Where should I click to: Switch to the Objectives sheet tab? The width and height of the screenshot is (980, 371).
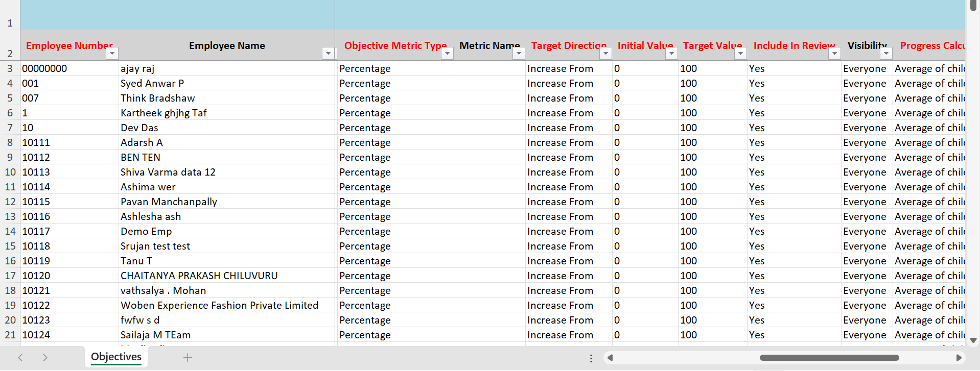[116, 357]
